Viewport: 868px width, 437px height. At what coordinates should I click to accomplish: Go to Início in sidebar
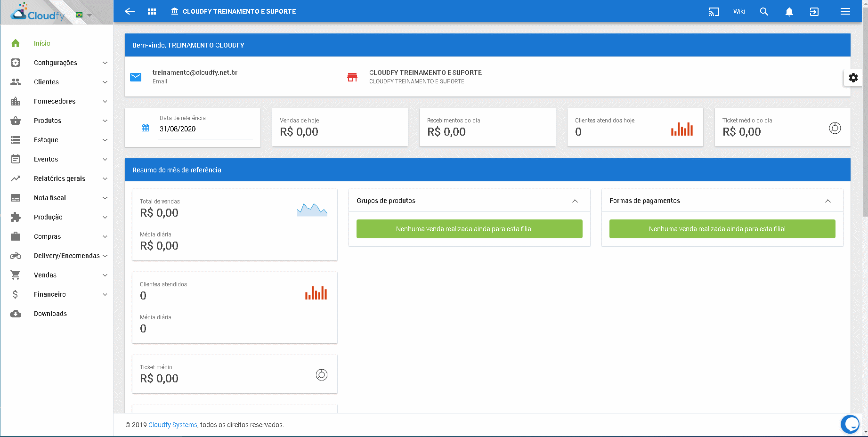tap(42, 43)
